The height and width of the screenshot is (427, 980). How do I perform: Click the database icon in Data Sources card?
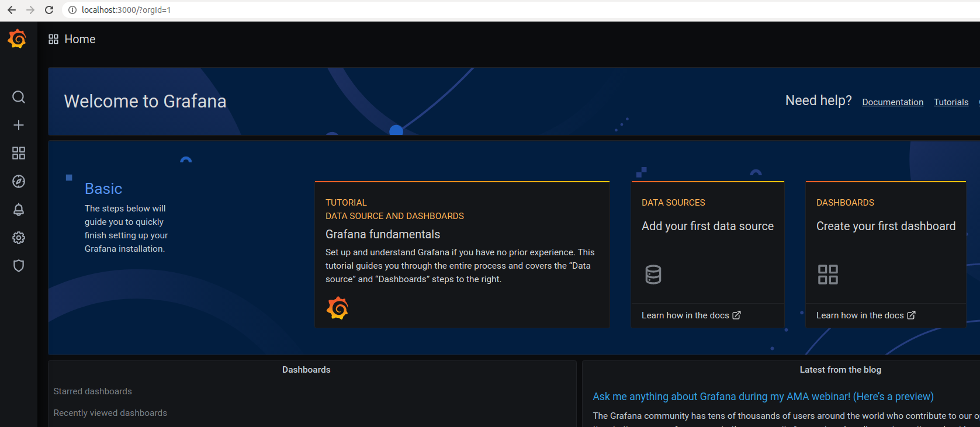(x=653, y=275)
